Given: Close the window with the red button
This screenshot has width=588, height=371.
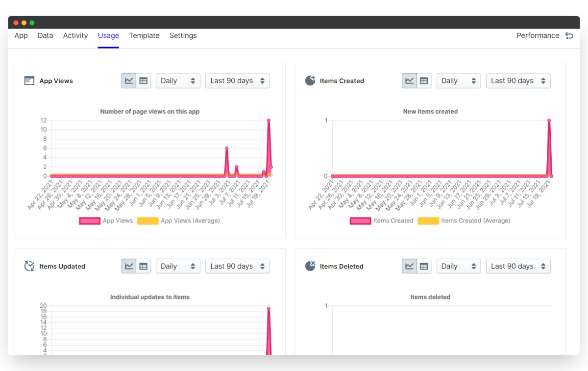Looking at the screenshot, I should (16, 23).
